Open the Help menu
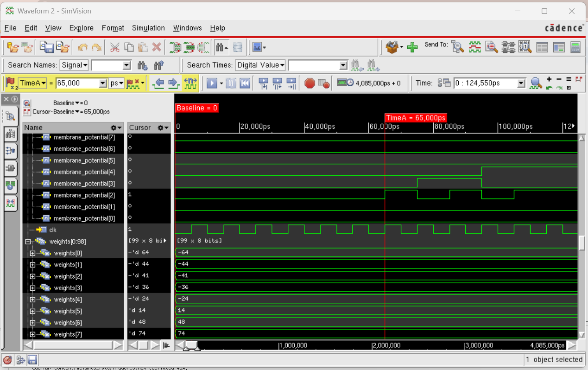The image size is (588, 370). tap(217, 28)
